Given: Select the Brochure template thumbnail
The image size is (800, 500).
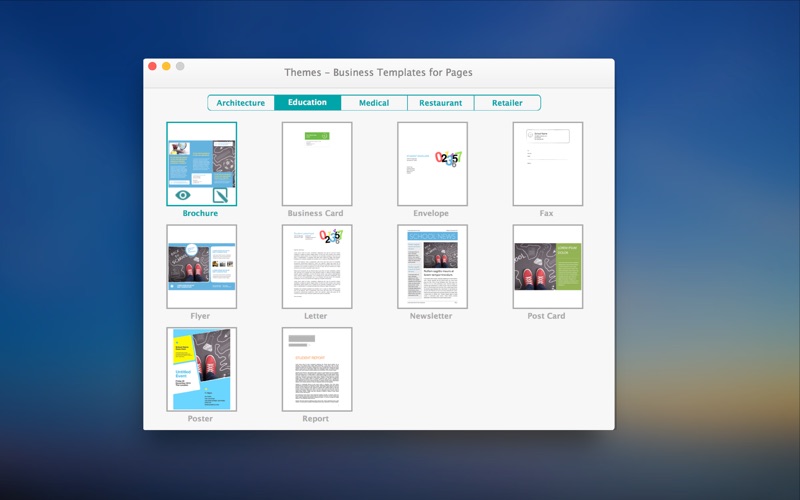Looking at the screenshot, I should pyautogui.click(x=202, y=164).
